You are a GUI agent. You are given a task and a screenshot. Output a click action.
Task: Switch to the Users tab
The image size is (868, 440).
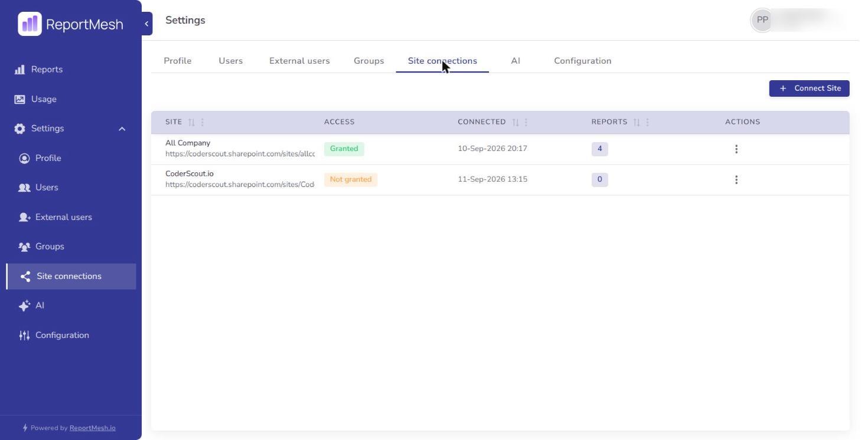point(231,61)
